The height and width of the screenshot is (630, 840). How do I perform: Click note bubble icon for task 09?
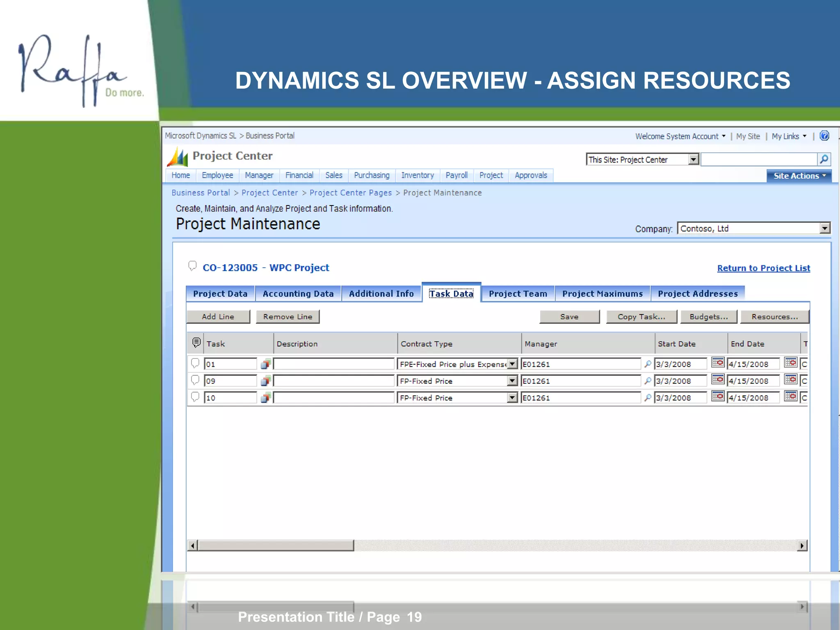point(195,380)
